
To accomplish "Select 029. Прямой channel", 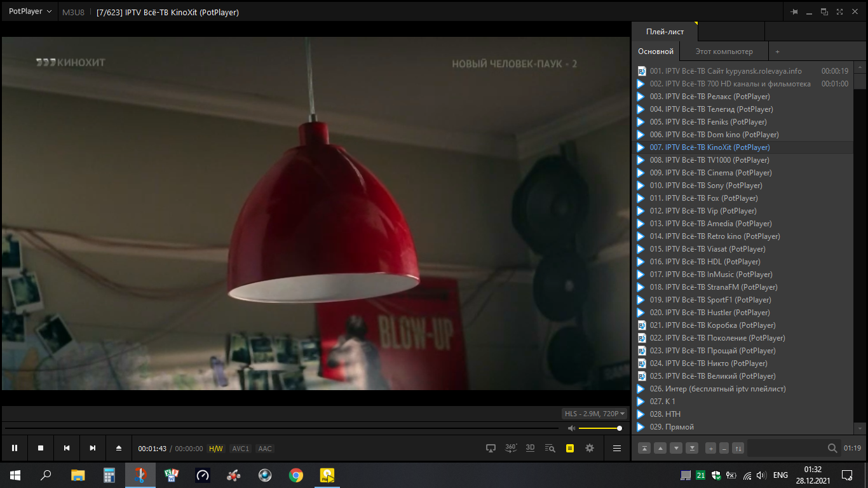I will point(743,427).
